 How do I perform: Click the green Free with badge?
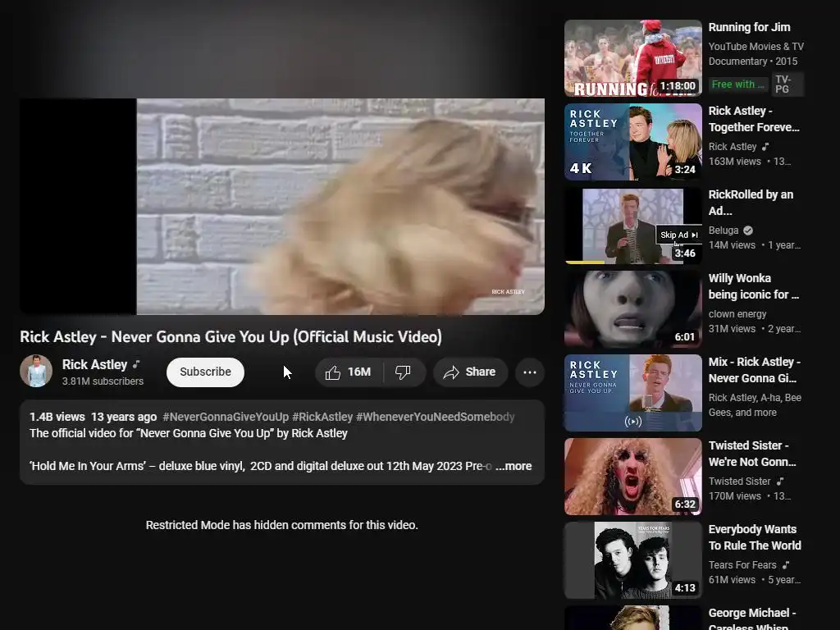(738, 84)
